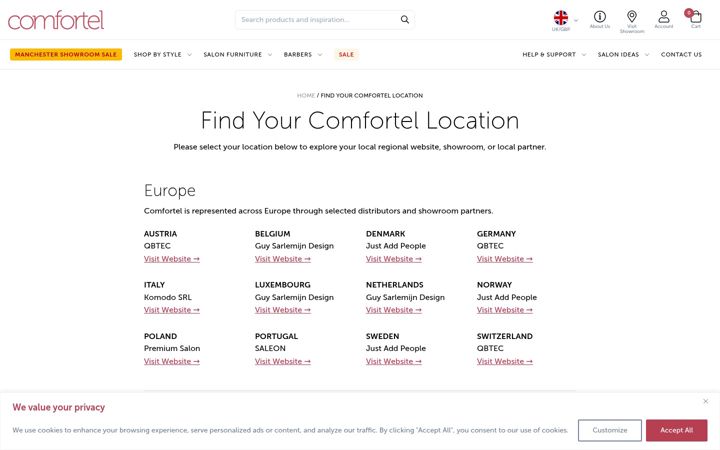Visit the Norway distributor website
Viewport: 720px width, 450px height.
505,310
